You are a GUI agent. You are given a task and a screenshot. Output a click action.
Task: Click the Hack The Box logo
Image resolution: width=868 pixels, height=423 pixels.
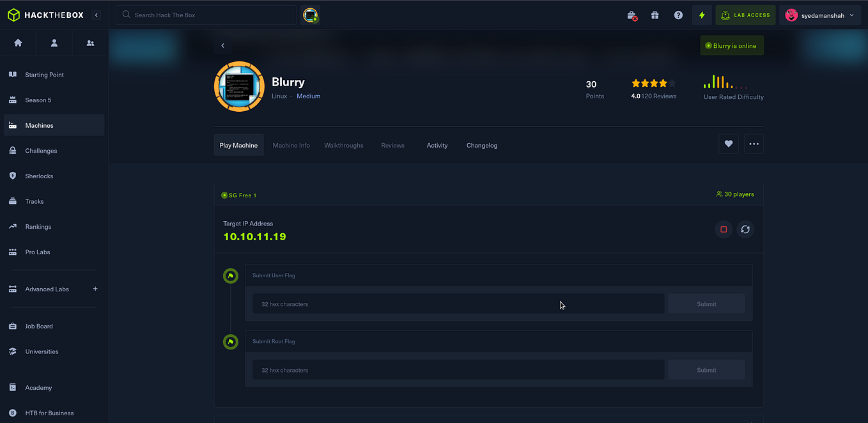tap(45, 15)
